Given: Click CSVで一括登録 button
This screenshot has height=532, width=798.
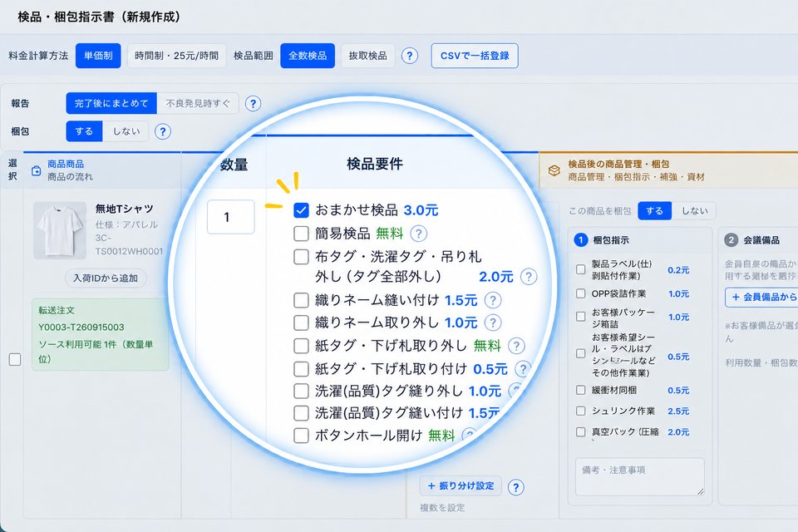Looking at the screenshot, I should [x=475, y=56].
